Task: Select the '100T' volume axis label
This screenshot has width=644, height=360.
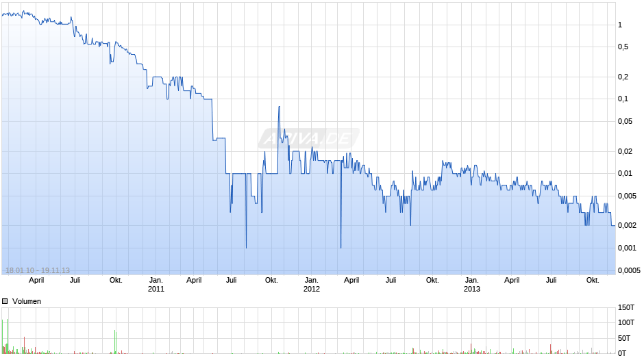Action: point(626,322)
